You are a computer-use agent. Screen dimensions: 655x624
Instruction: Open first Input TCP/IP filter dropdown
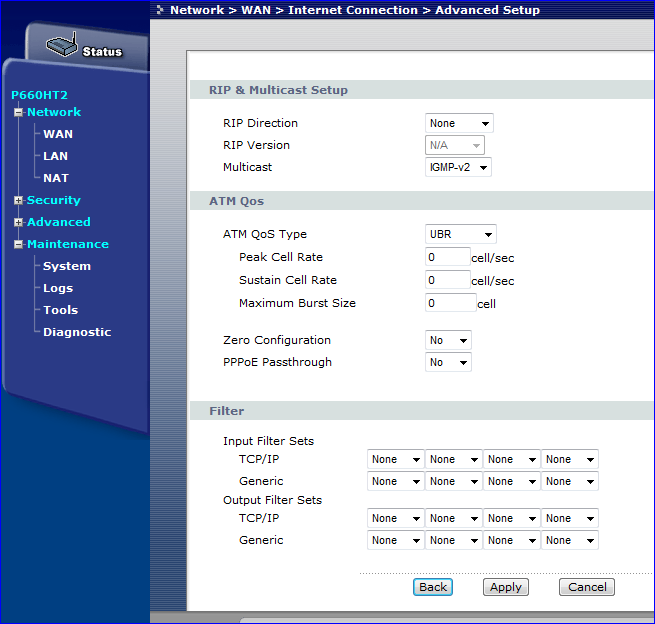click(x=396, y=459)
